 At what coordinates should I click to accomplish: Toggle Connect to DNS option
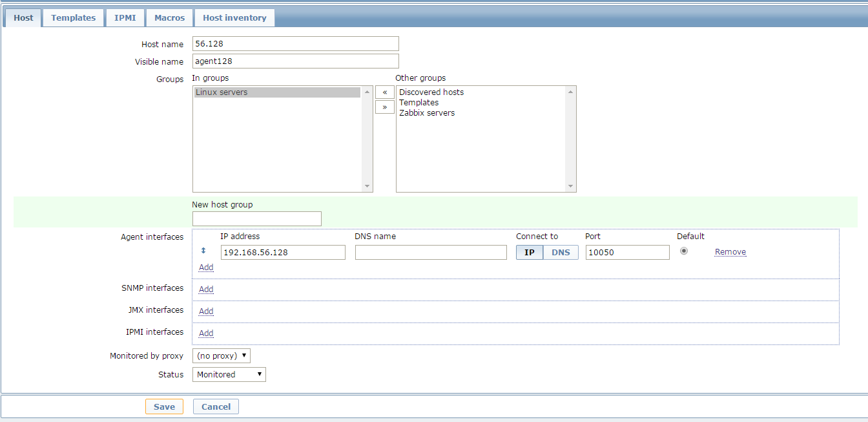pyautogui.click(x=561, y=252)
